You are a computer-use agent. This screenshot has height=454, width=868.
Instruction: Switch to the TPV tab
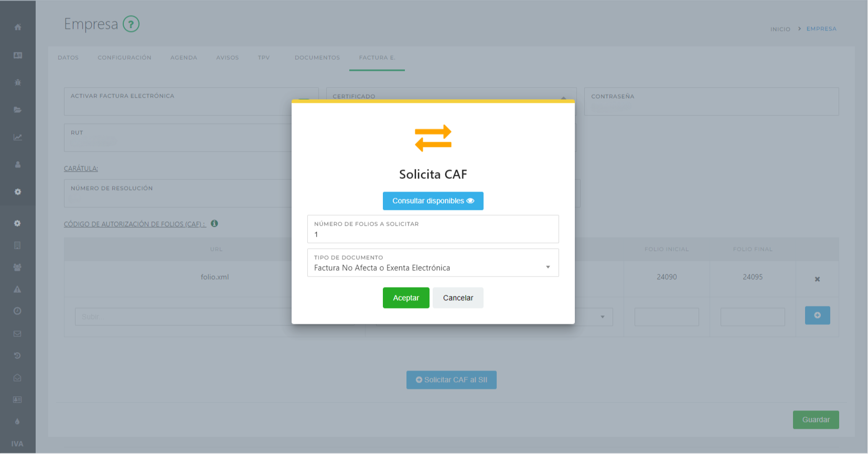(264, 58)
